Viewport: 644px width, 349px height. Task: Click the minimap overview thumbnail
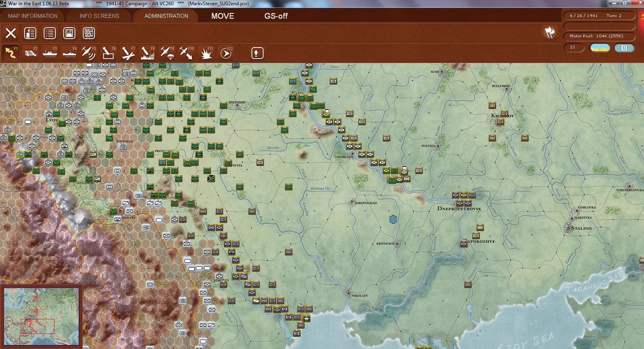tap(42, 316)
